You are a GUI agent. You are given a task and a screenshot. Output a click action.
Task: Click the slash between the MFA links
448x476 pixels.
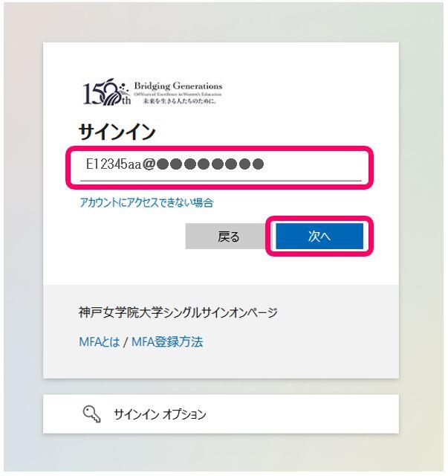(126, 342)
